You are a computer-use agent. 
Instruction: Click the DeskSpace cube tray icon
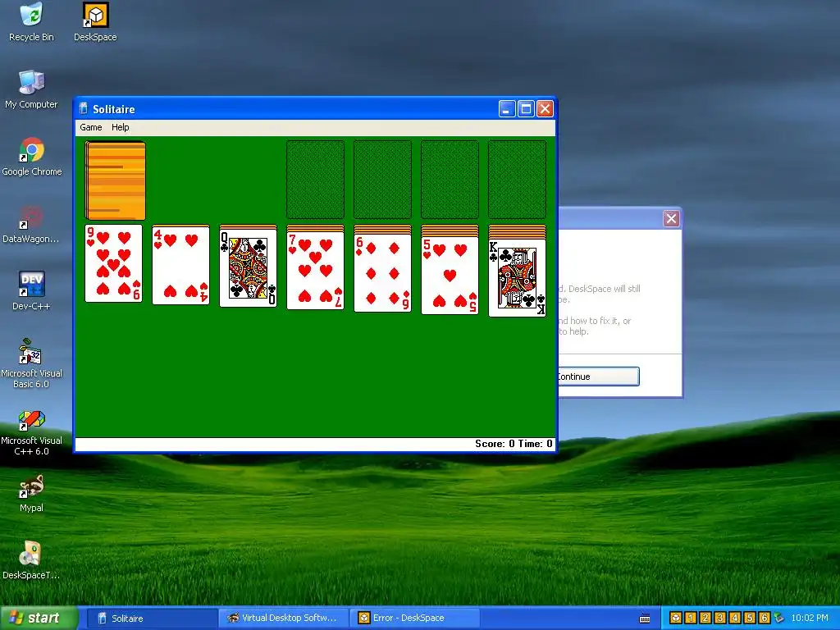676,618
